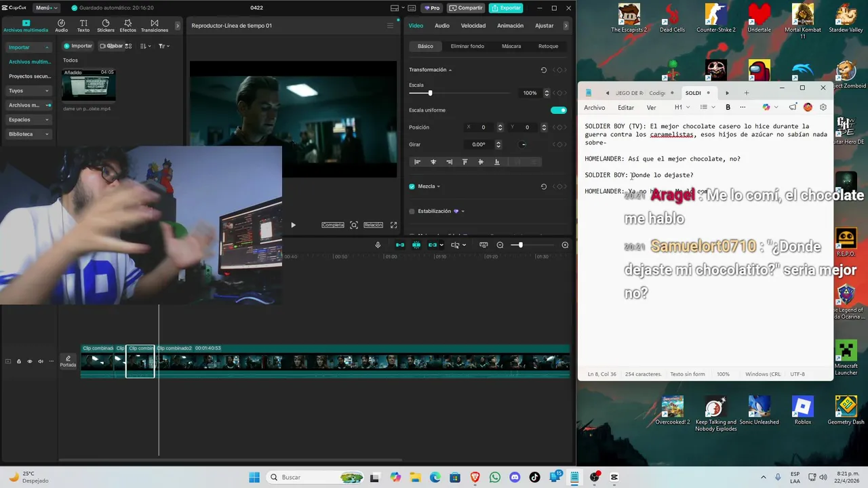Open Notepad list style dropdown
Viewport: 868px width, 488px height.
point(707,107)
